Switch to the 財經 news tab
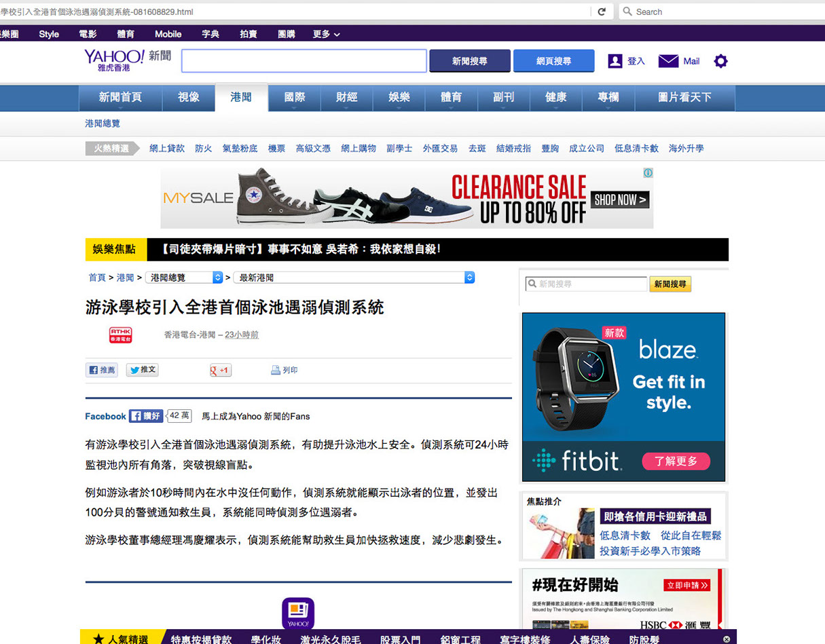The image size is (825, 644). tap(346, 98)
